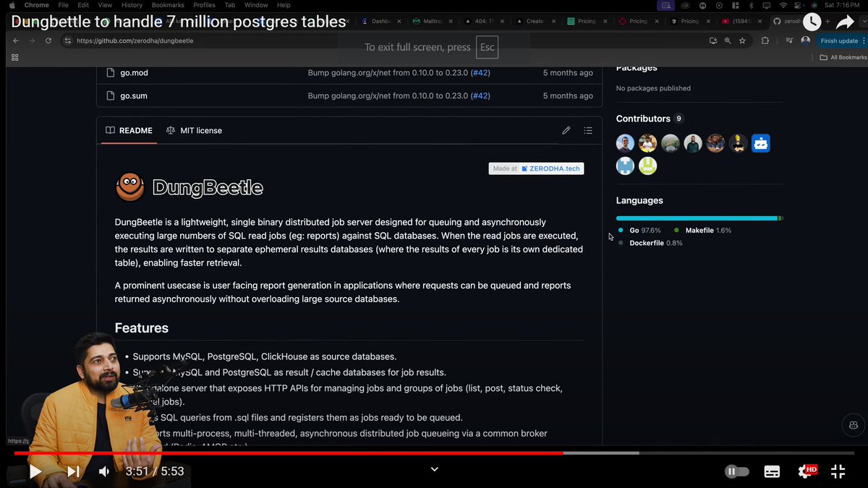Open the Bookmarks menu
The width and height of the screenshot is (868, 488).
[168, 5]
